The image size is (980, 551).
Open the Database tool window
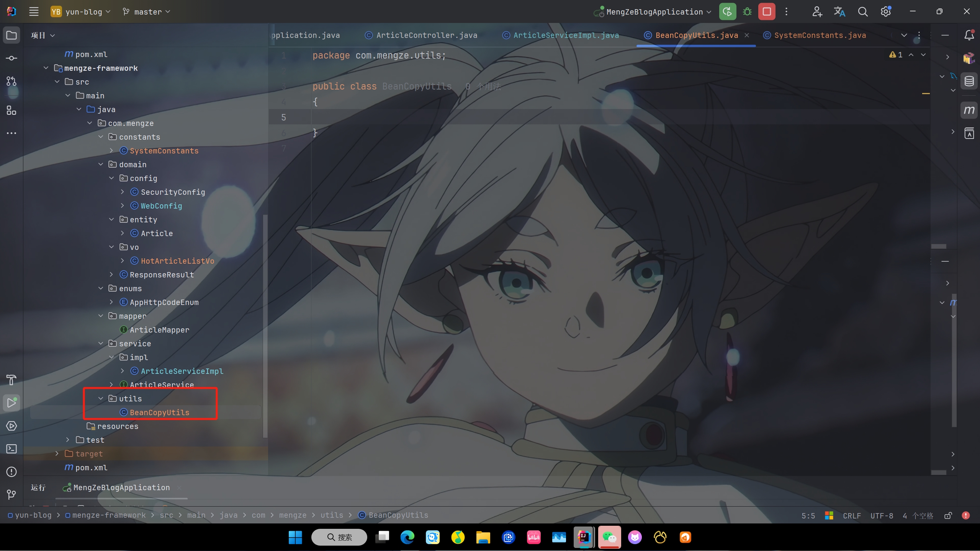click(969, 81)
